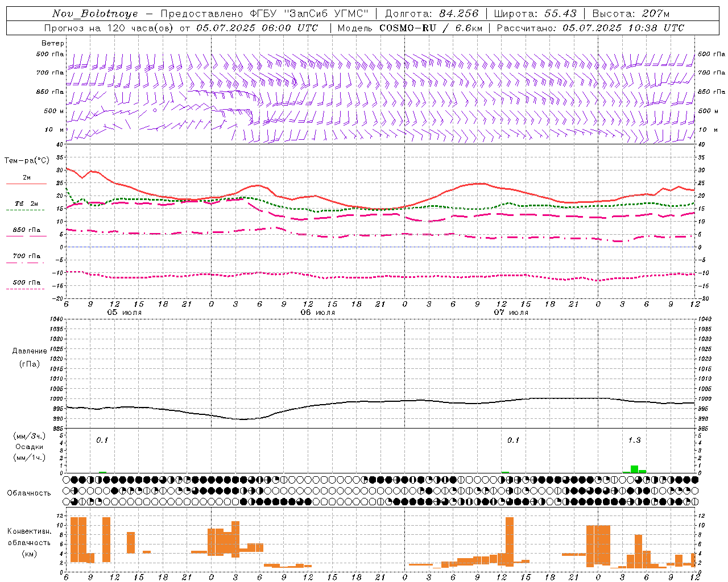
Task: Click the "06 июля" date label
Action: (x=318, y=313)
